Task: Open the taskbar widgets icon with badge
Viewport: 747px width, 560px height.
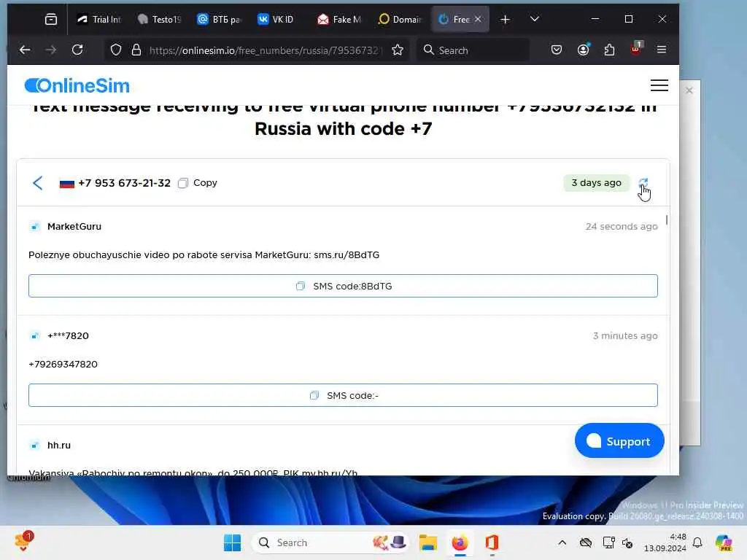Action: point(23,542)
